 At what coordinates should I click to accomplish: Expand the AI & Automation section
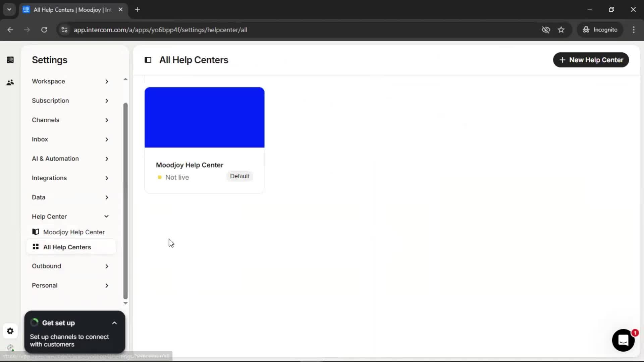70,159
